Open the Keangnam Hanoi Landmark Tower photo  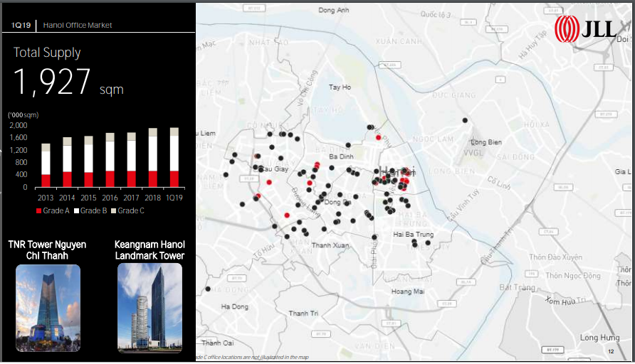[x=149, y=307]
